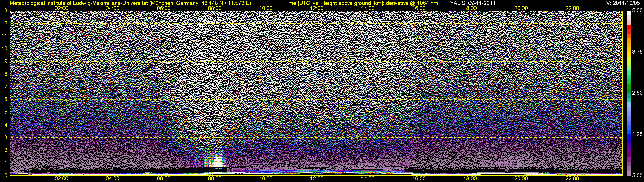Click the height axis label 6
The height and width of the screenshot is (182, 644).
click(6, 100)
